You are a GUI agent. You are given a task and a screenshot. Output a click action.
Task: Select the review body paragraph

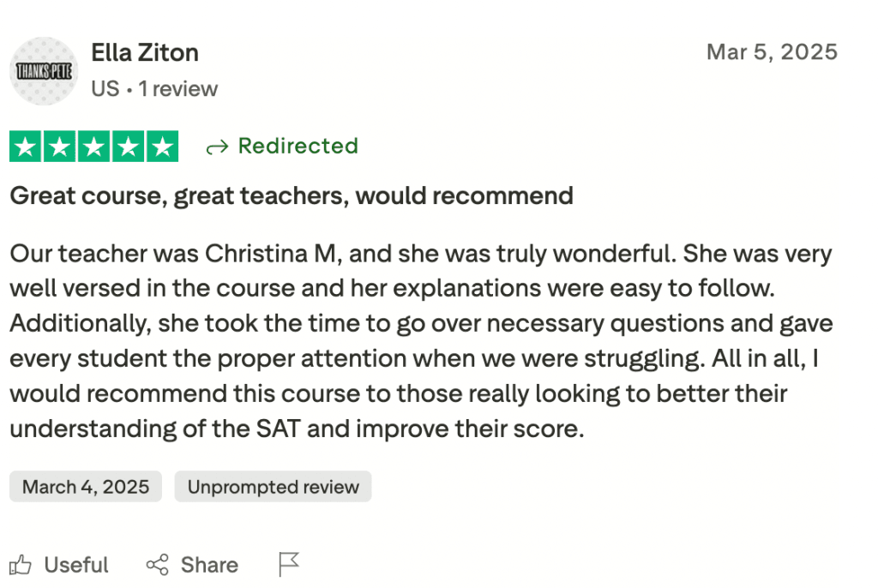tap(420, 340)
